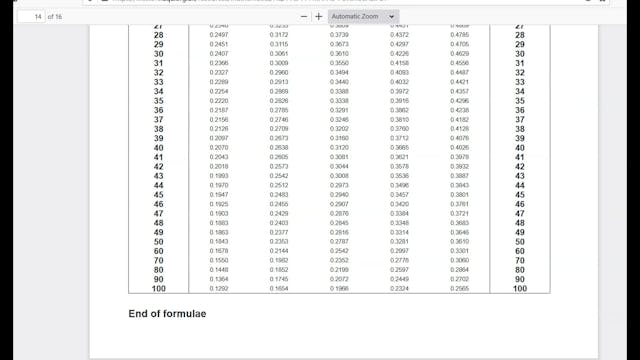Select the table value 0.2144
Viewport: 640px width, 360px height.
[x=279, y=251]
